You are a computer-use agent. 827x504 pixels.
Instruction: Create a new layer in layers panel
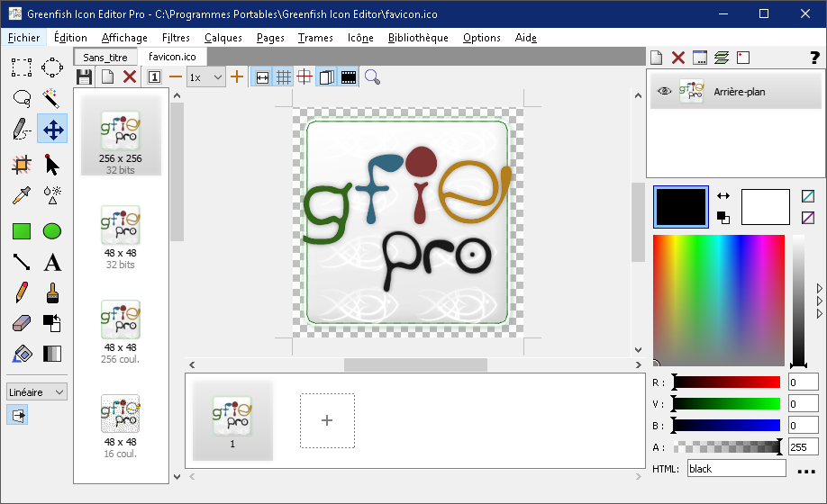[656, 58]
